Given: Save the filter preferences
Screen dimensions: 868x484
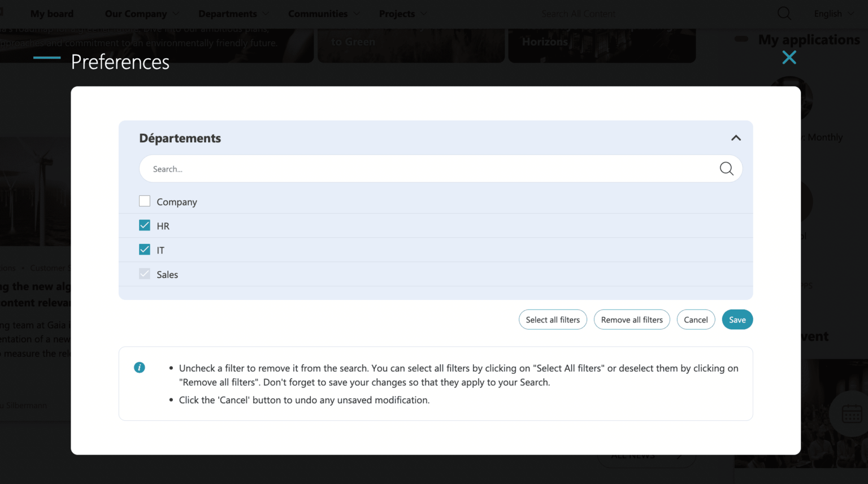Looking at the screenshot, I should [737, 319].
